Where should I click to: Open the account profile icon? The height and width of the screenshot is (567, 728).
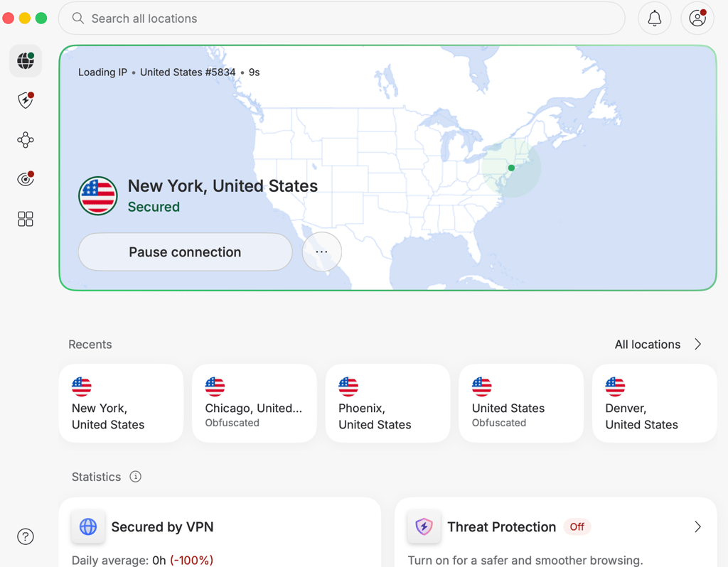point(697,18)
